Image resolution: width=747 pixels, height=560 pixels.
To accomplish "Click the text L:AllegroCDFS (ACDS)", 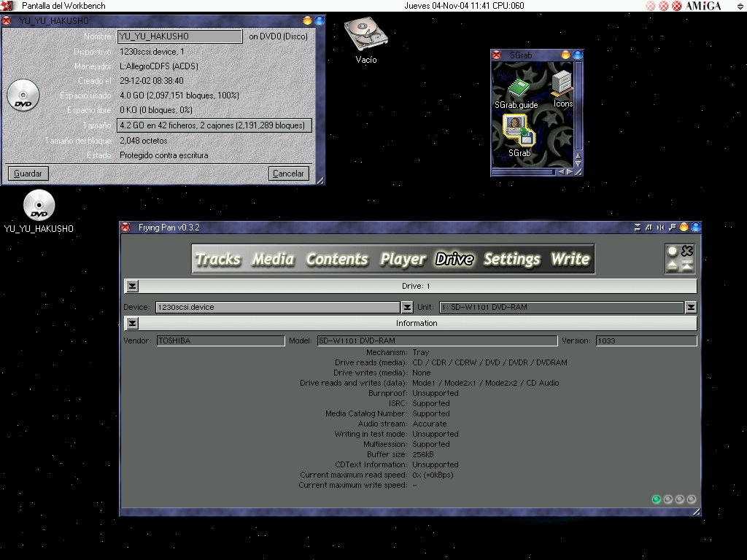I will [x=158, y=66].
